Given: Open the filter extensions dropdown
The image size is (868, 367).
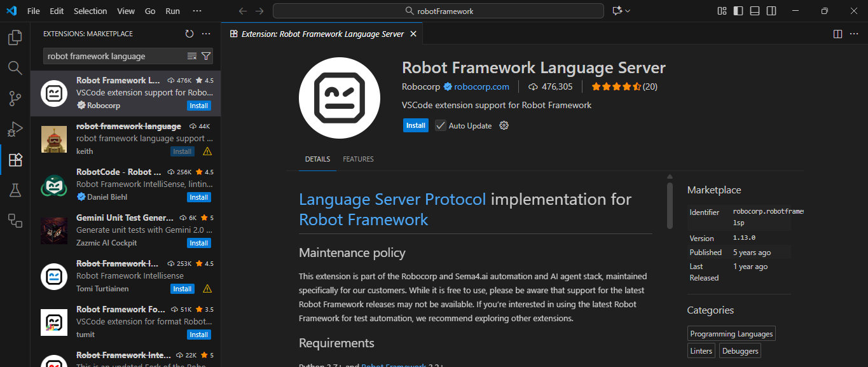Looking at the screenshot, I should click(x=206, y=56).
